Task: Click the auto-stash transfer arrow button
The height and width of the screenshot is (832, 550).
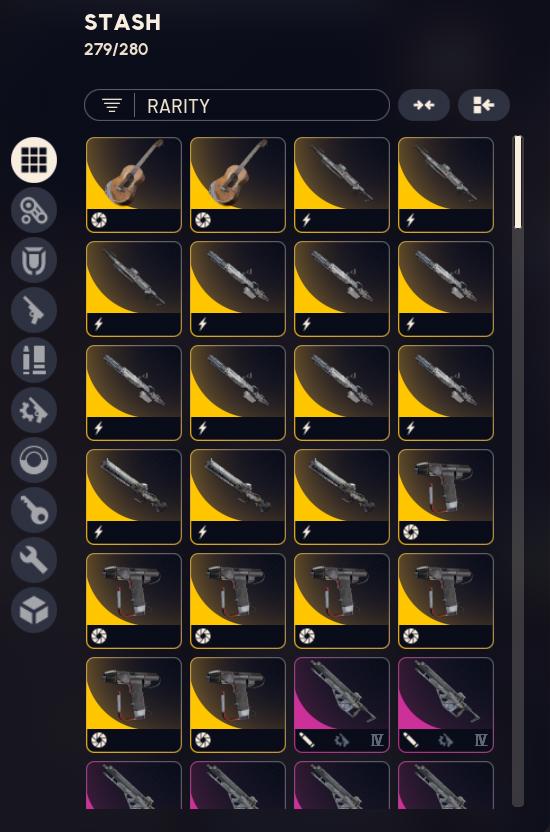Action: point(484,105)
